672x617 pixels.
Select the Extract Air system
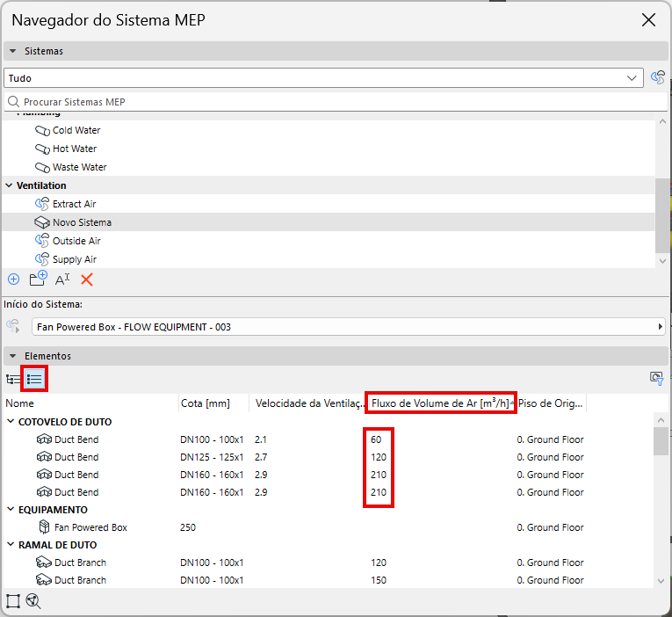coord(329,204)
